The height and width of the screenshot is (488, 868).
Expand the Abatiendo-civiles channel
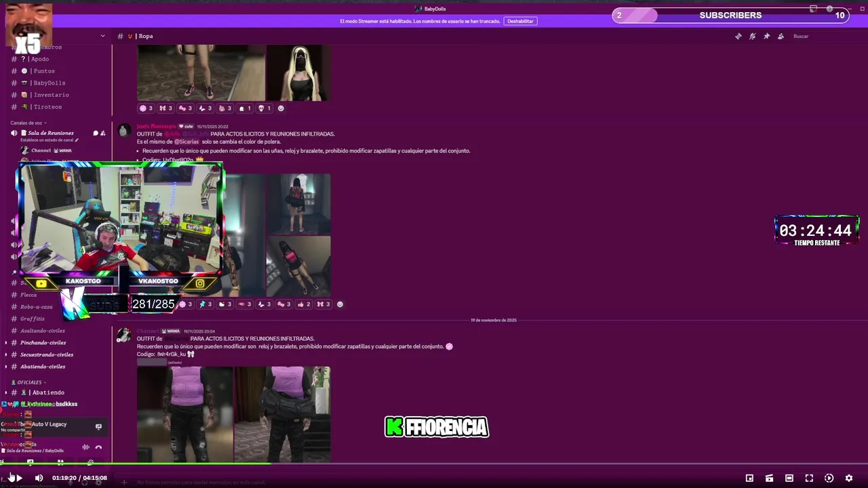point(6,367)
